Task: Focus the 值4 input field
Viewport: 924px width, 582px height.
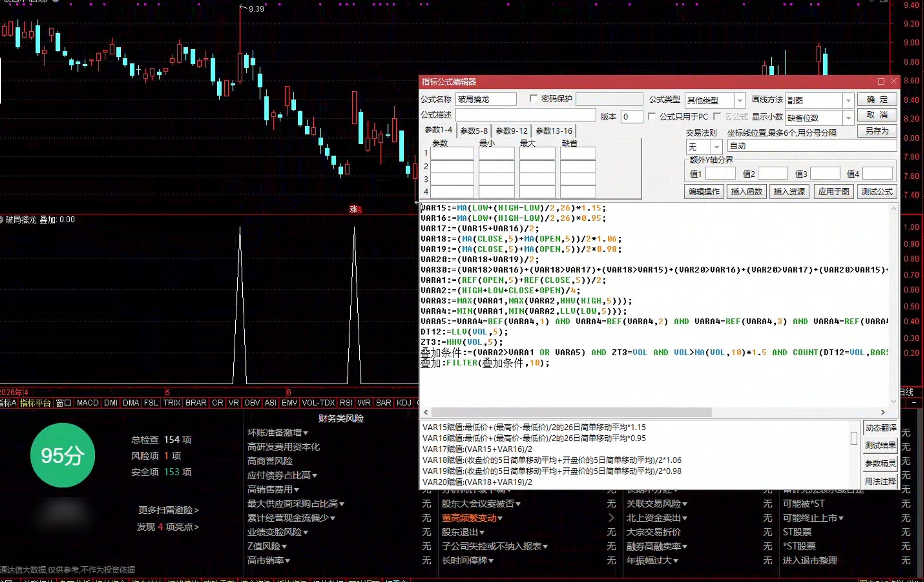Action: tap(878, 173)
